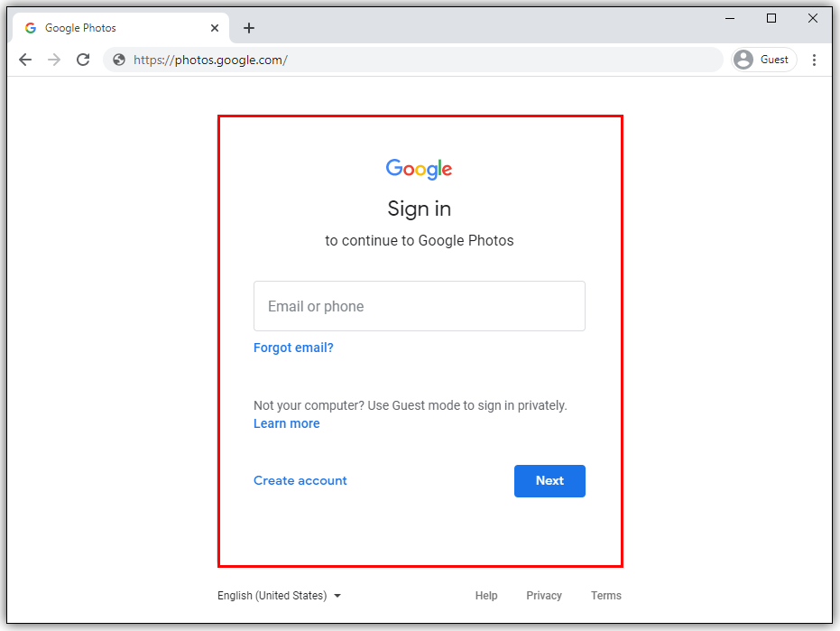Screen dimensions: 840x631
Task: Click the browser back arrow
Action: (25, 60)
